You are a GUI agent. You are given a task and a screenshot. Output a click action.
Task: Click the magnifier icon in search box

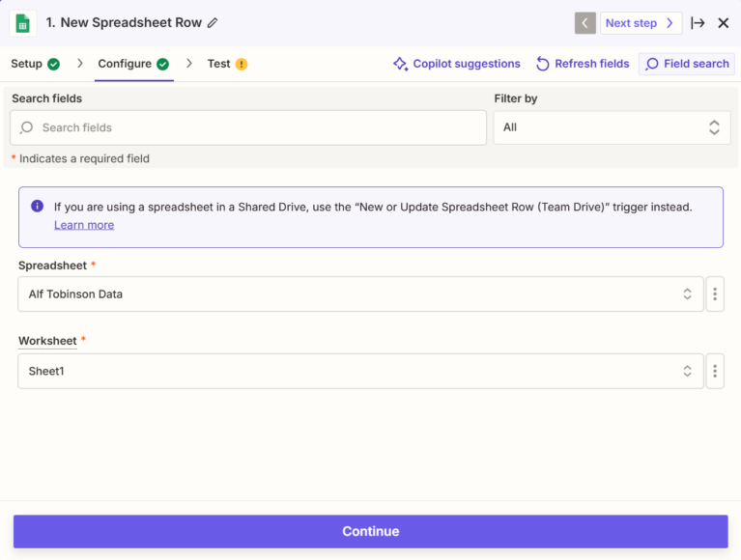[x=27, y=127]
